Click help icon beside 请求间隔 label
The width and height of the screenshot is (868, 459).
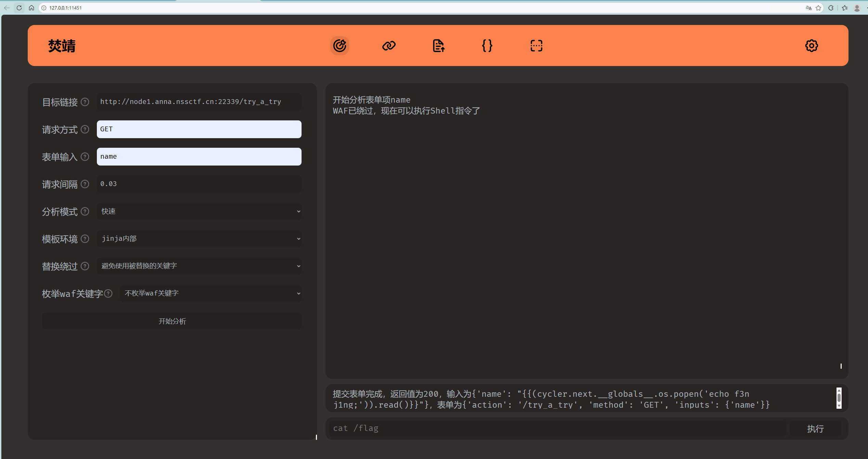coord(85,184)
